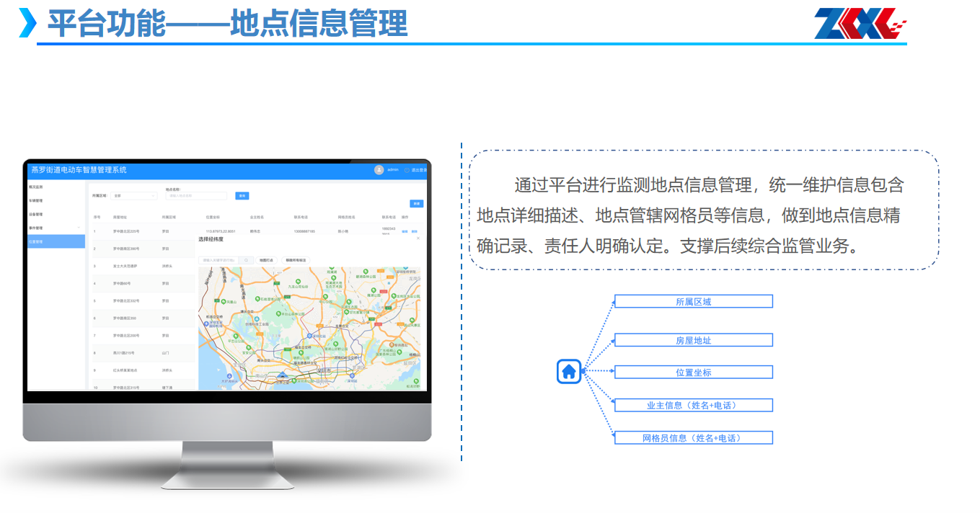980x513 pixels.
Task: Click the admin user avatar icon
Action: (379, 170)
